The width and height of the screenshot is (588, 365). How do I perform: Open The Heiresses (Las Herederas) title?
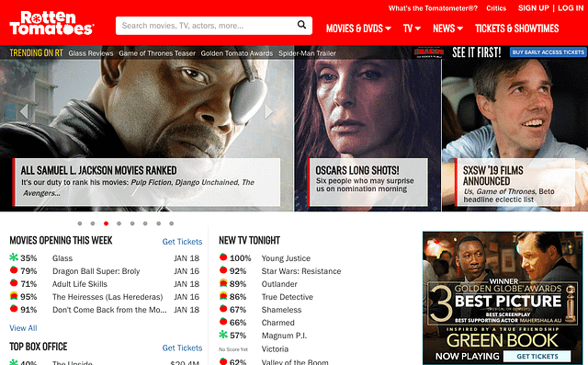(107, 297)
